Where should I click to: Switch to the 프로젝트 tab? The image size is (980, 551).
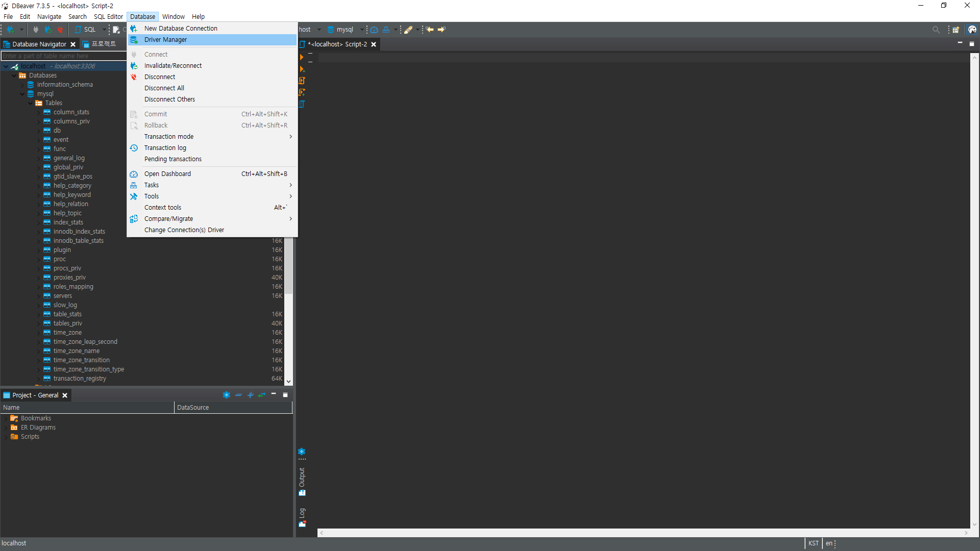[x=103, y=44]
